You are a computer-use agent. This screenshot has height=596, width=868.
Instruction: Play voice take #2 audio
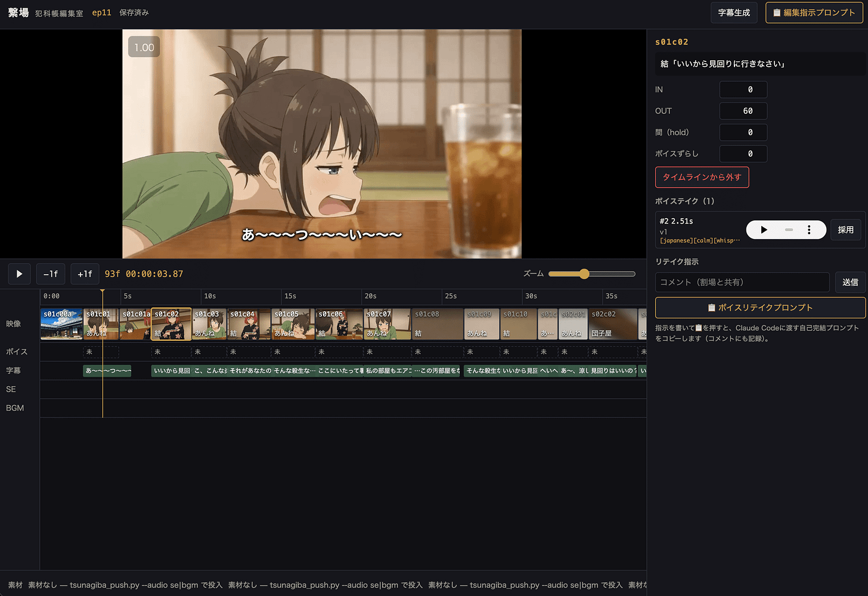pyautogui.click(x=764, y=229)
